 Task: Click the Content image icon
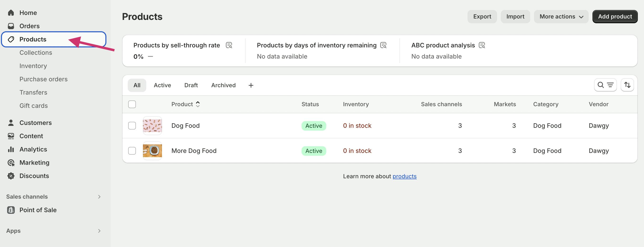pos(11,136)
